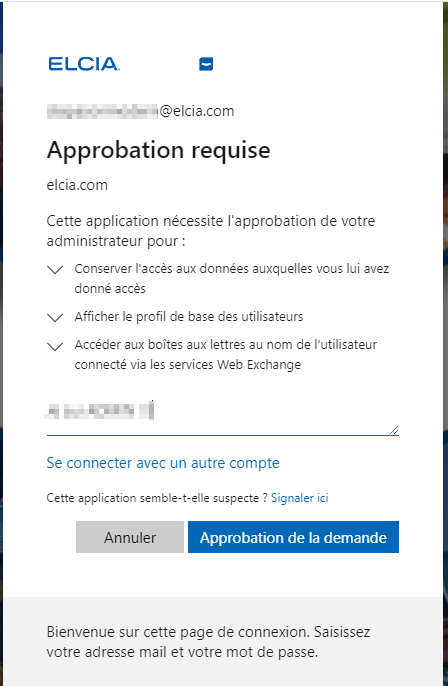Click 'Cette application semble-t-elle suspecte' text
Screen dimensions: 448x686
pos(157,498)
